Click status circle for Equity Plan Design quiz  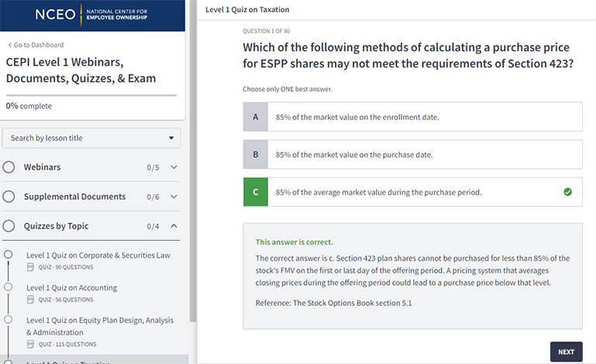tap(8, 319)
